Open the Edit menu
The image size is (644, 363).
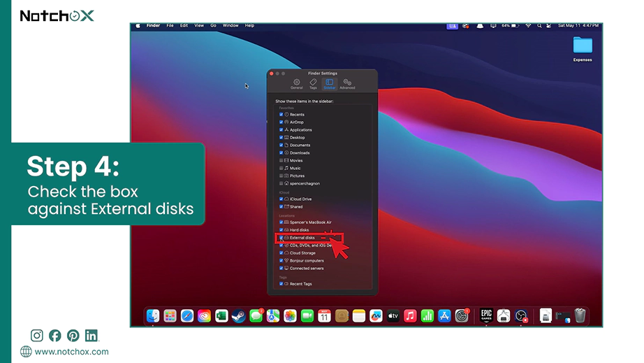coord(184,25)
